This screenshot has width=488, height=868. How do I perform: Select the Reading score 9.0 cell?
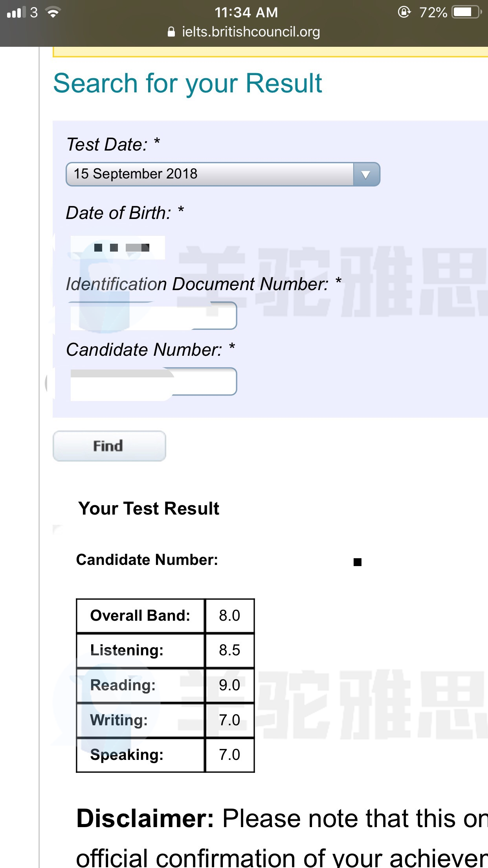click(229, 685)
